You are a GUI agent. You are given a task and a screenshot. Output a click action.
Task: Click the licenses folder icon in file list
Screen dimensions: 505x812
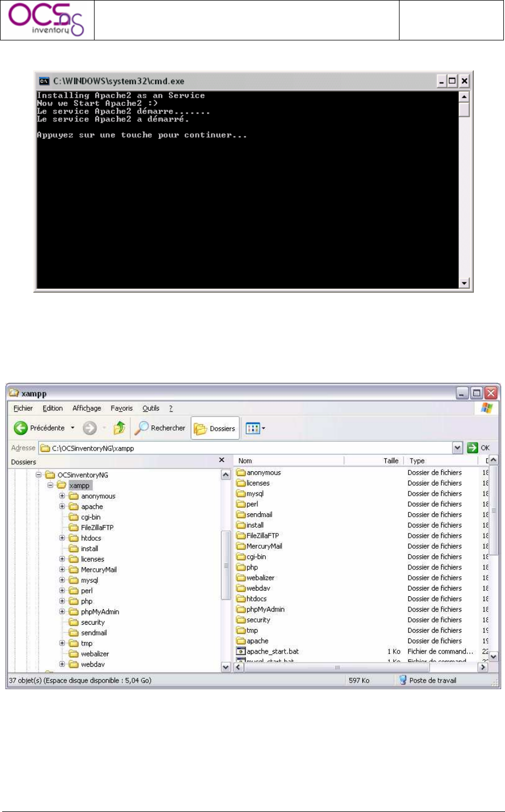(x=240, y=483)
